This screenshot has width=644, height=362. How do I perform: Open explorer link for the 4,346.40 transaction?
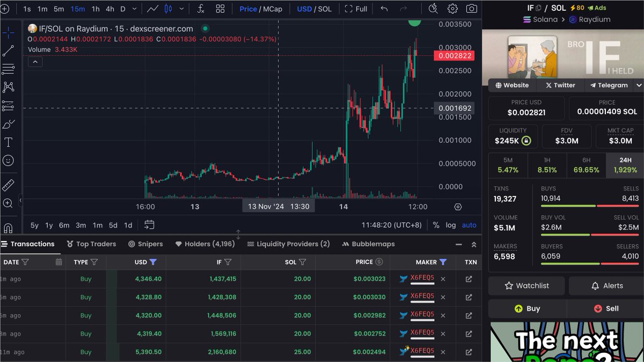point(469,279)
